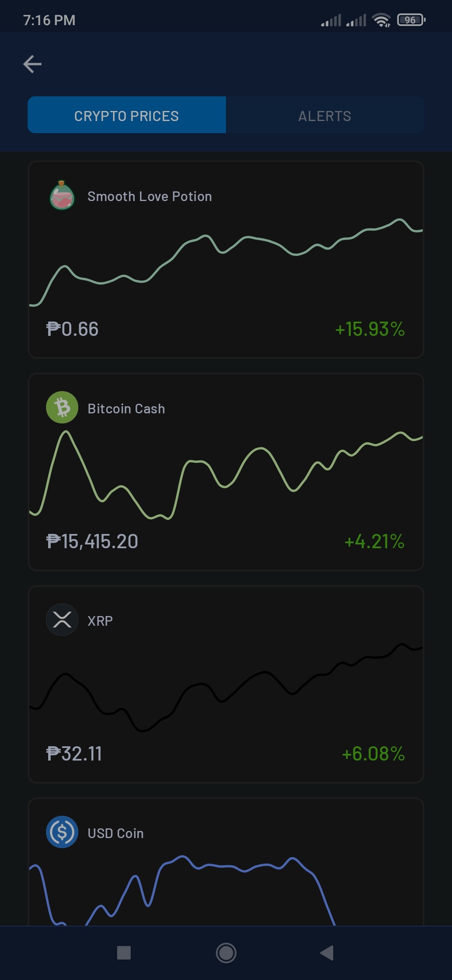The width and height of the screenshot is (452, 980).
Task: Open the Bitcoin Cash price chart
Action: click(226, 475)
